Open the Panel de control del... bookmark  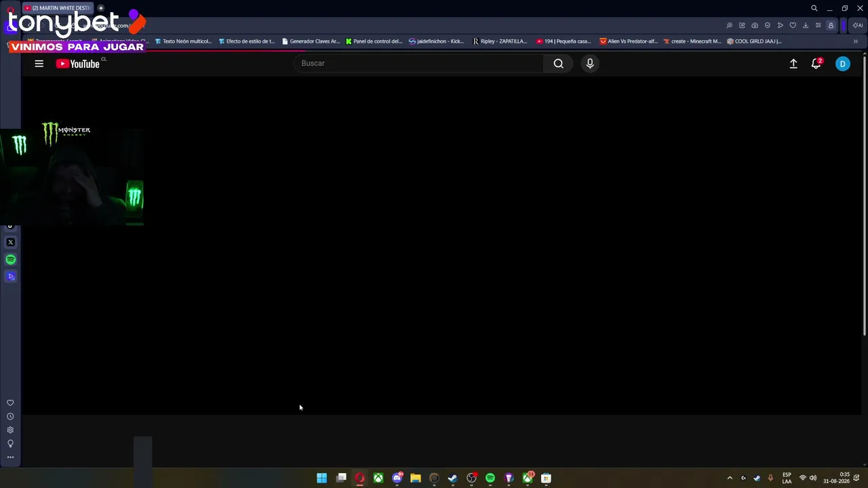click(374, 41)
